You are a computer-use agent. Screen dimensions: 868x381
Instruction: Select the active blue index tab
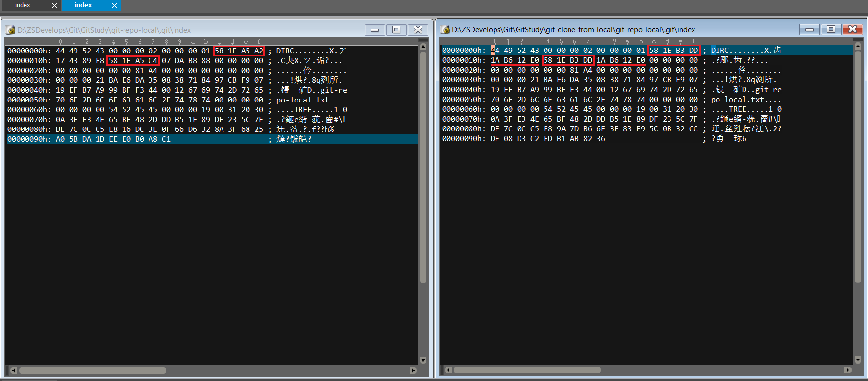83,5
